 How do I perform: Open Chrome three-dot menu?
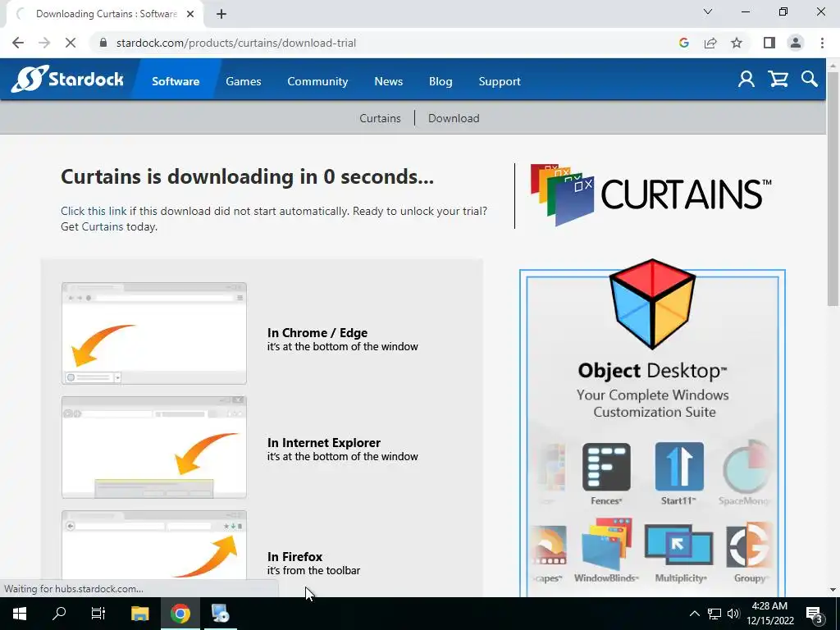822,43
